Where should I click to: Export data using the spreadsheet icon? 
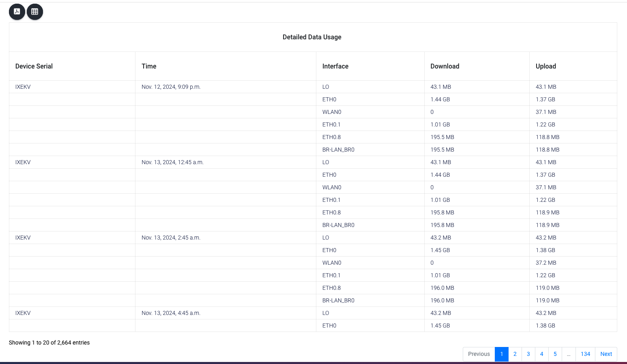34,12
